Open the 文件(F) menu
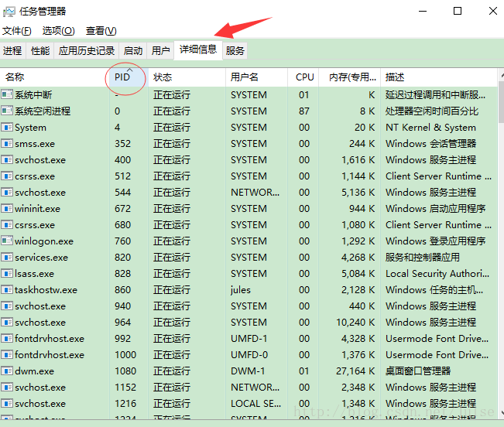The height and width of the screenshot is (427, 504). (17, 31)
